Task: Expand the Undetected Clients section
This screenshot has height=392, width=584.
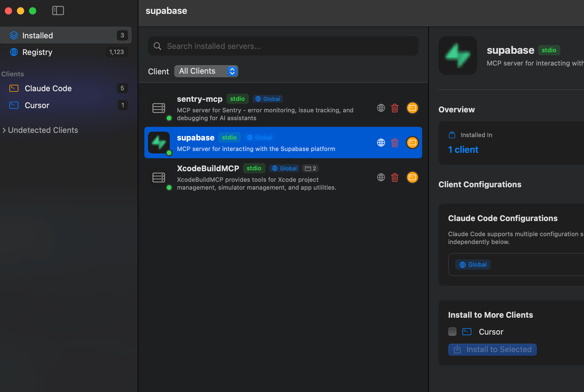Action: pos(43,130)
